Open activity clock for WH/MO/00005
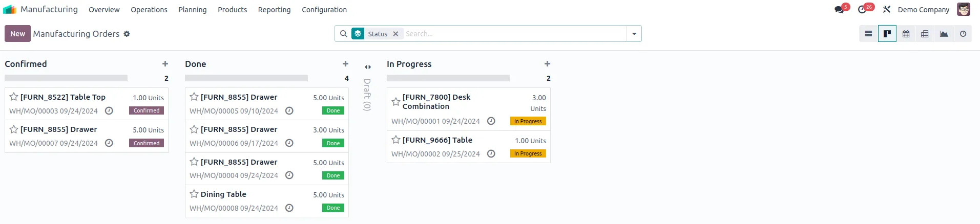Viewport: 980px width, 224px height. [289, 110]
